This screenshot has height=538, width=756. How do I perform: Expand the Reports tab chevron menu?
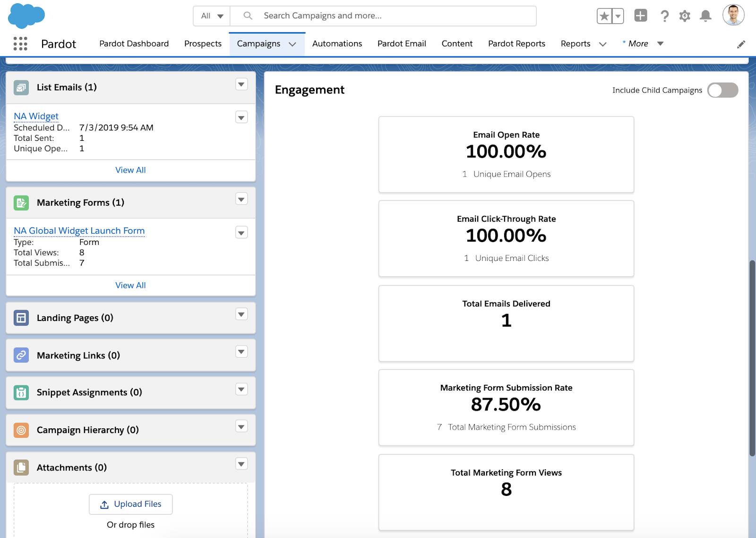(x=602, y=44)
